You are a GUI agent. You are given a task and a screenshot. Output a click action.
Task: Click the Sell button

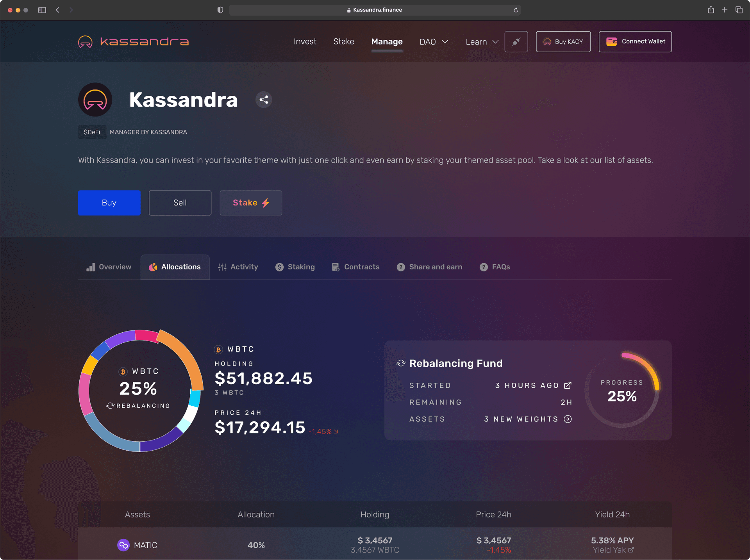click(x=180, y=203)
